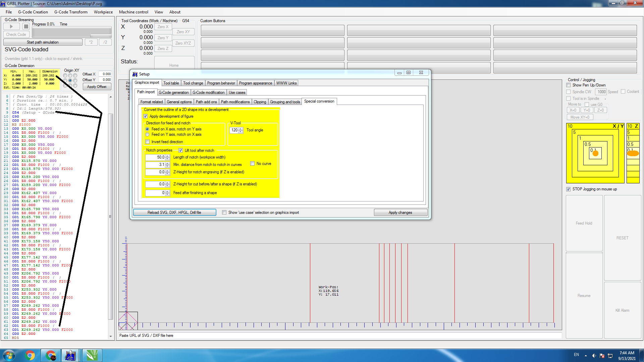
Task: Switch to the Clipping tab
Action: coord(260,102)
